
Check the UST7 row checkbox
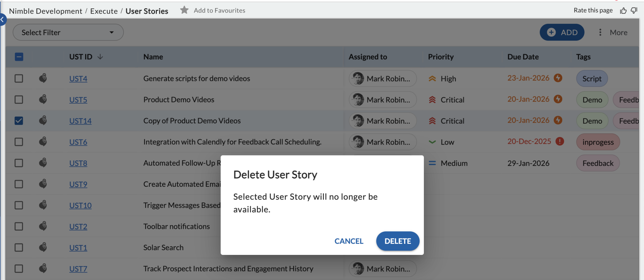pyautogui.click(x=19, y=269)
